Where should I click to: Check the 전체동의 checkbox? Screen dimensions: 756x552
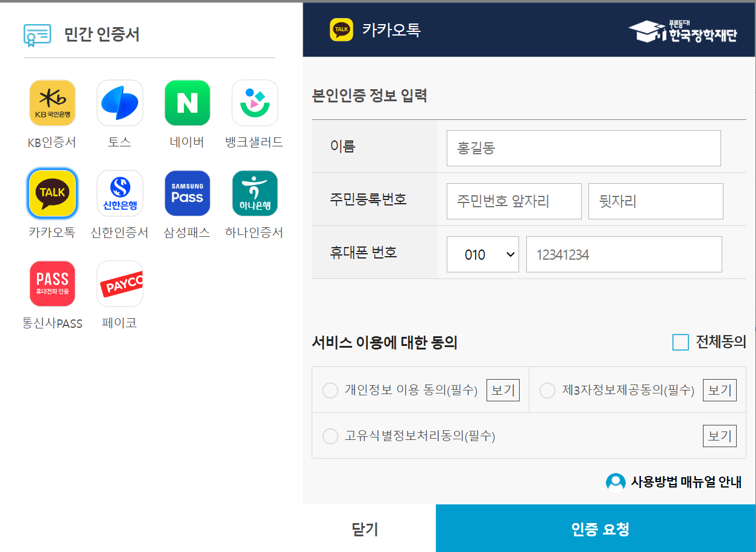click(x=680, y=342)
